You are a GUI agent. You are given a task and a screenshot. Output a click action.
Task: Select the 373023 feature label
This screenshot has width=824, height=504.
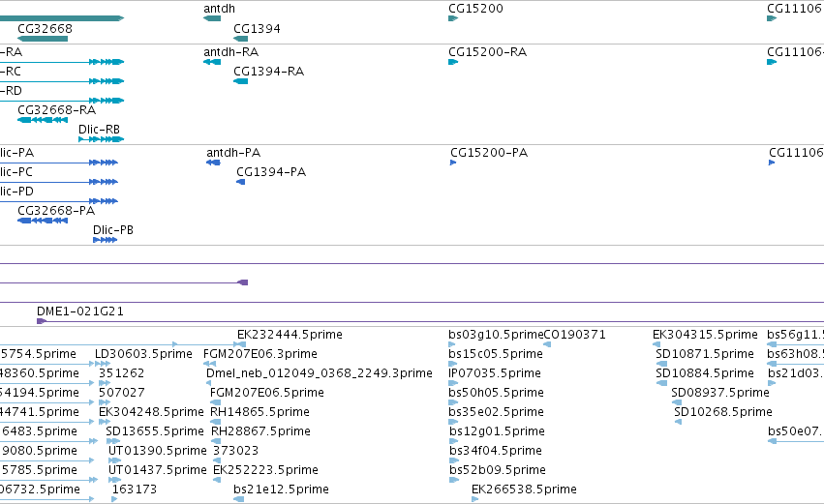click(x=235, y=452)
